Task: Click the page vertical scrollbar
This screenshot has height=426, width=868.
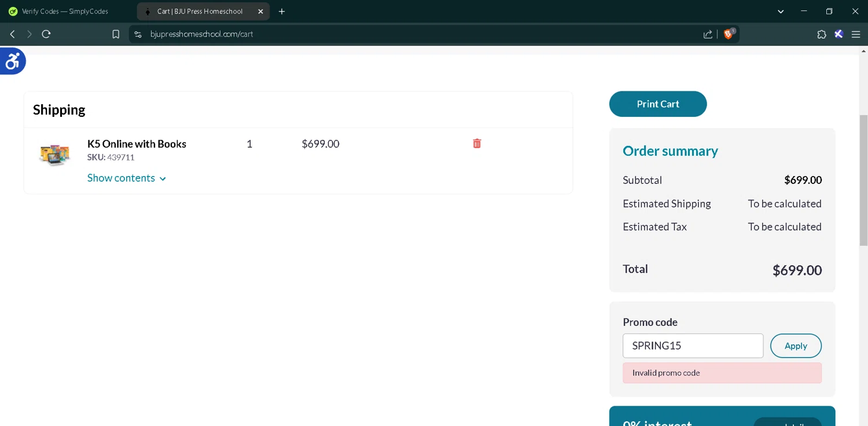Action: (x=863, y=180)
